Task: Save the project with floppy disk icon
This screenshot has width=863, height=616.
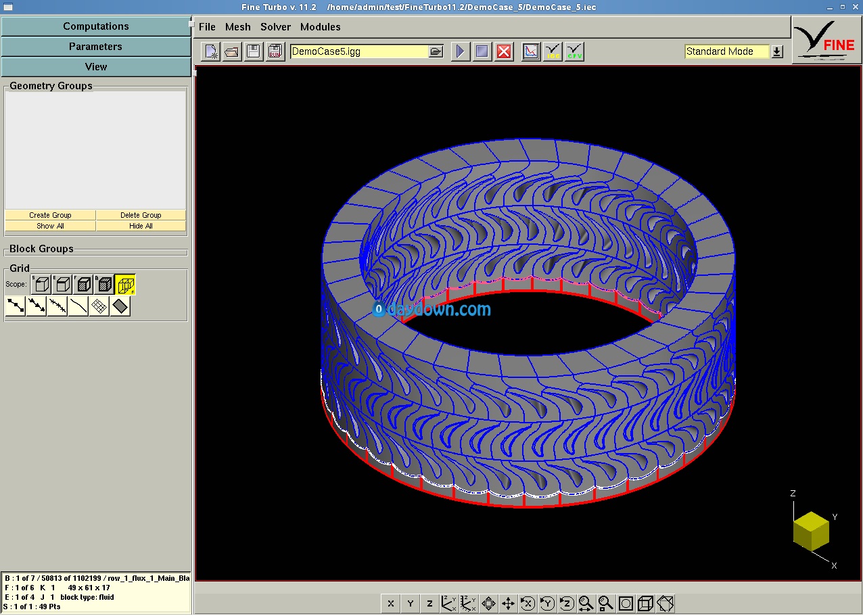Action: tap(254, 51)
